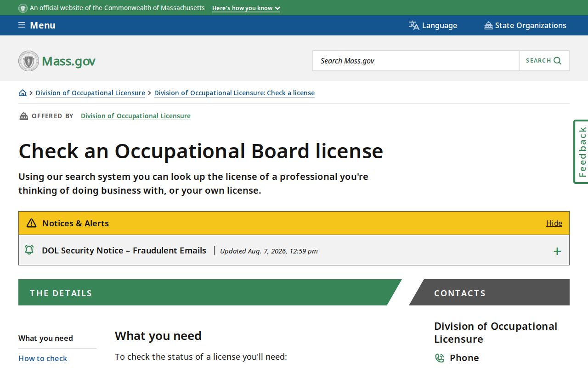Click the "Phone" contact label

pos(464,358)
